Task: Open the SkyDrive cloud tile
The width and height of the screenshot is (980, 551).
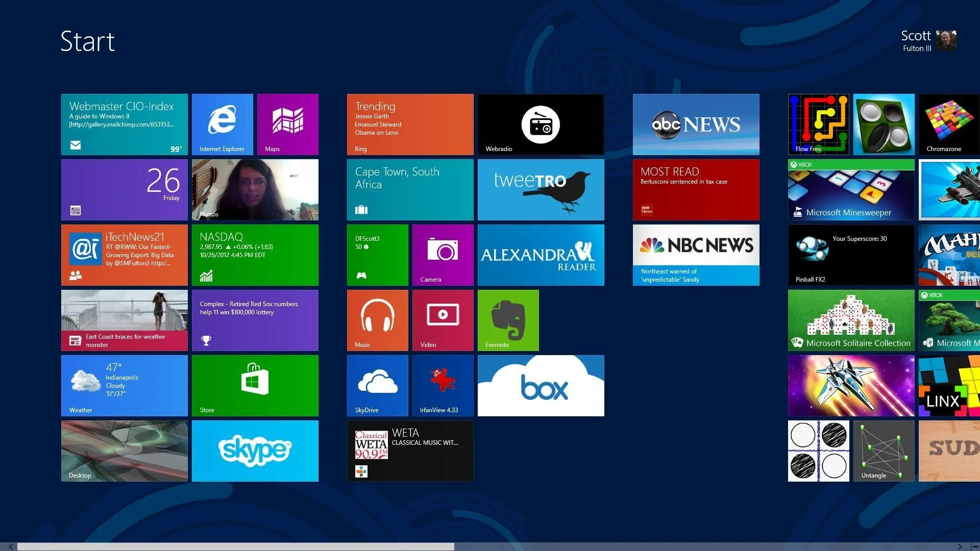Action: pos(377,385)
